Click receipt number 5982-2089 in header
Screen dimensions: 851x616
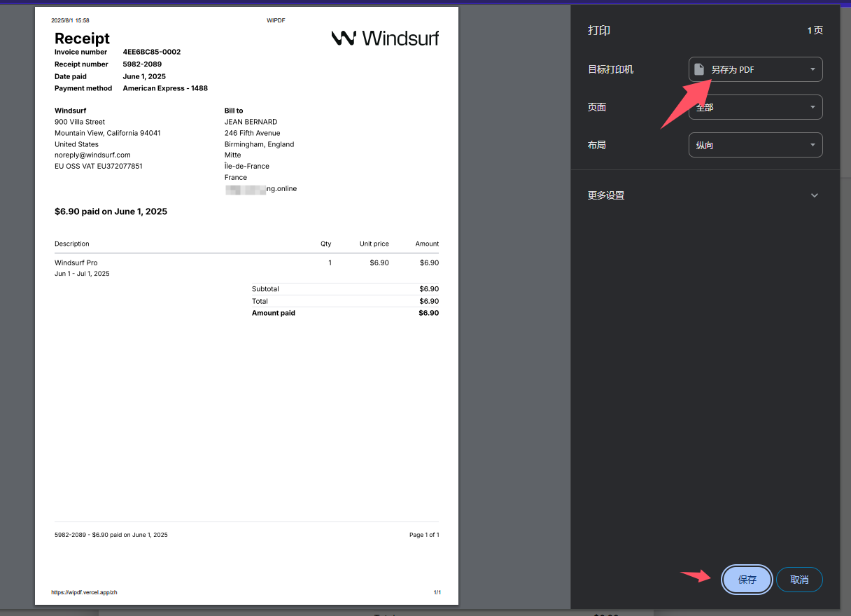[142, 64]
